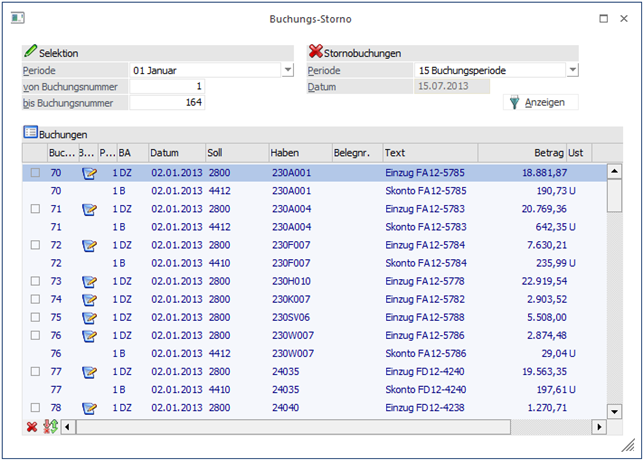Sort by the Datum column header

tap(175, 153)
